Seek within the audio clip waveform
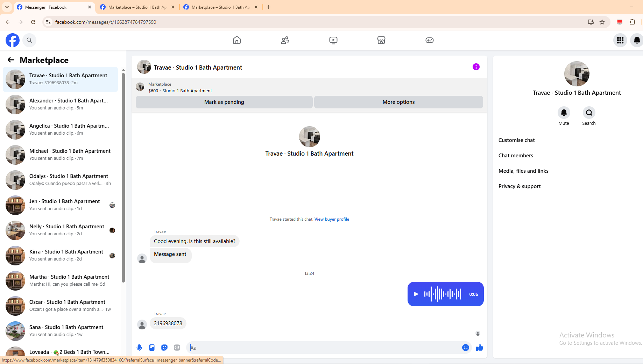This screenshot has width=643, height=364. [443, 294]
